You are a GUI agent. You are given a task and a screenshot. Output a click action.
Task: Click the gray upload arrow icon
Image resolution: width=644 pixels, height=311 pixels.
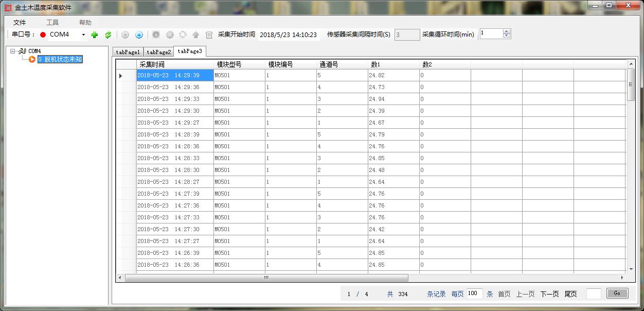(x=195, y=35)
